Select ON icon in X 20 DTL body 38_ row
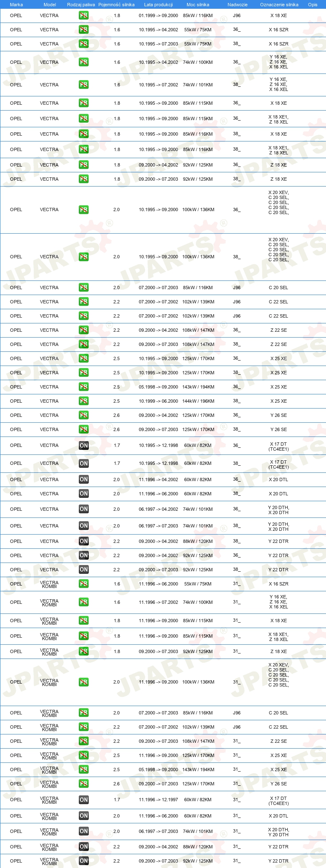Image resolution: width=326 pixels, height=868 pixels. click(83, 494)
